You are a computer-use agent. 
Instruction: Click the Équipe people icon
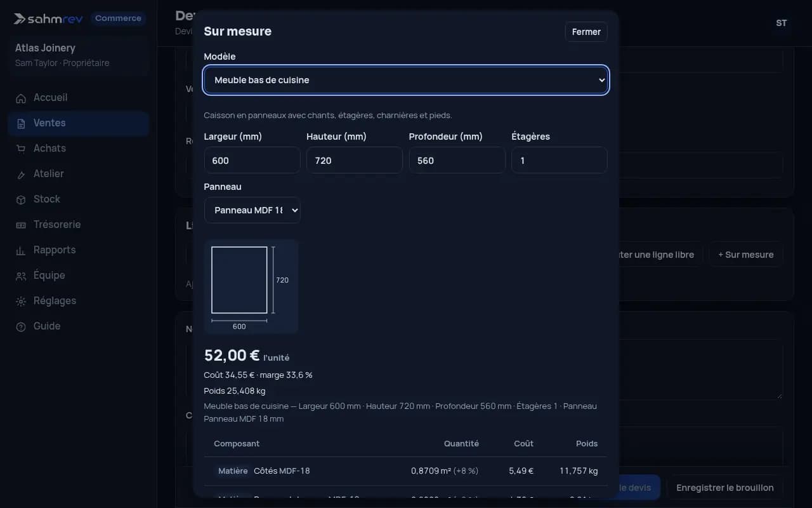coord(21,276)
